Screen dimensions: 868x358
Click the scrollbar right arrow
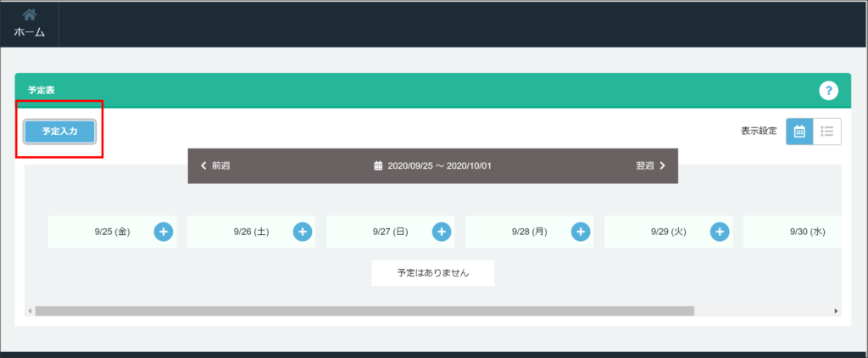(836, 311)
